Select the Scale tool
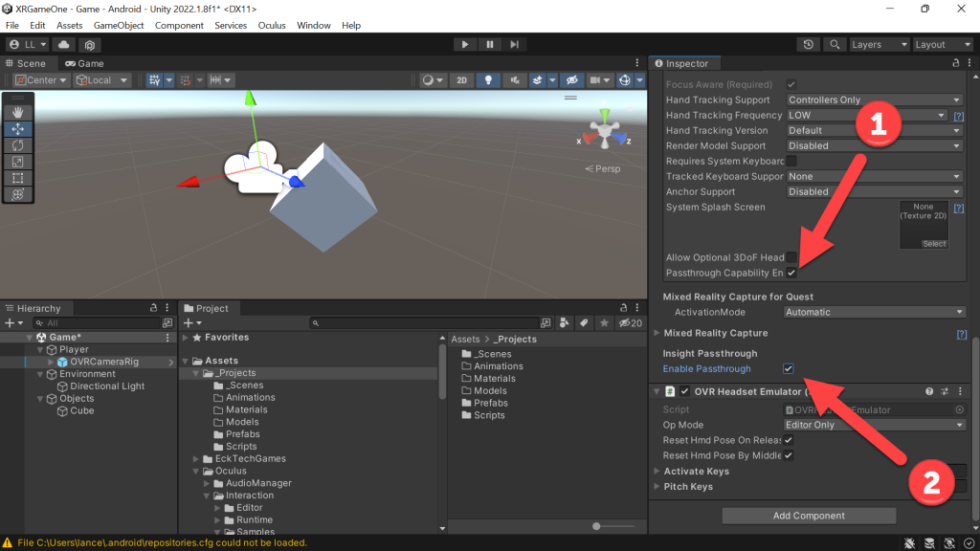This screenshot has width=980, height=551. [17, 162]
